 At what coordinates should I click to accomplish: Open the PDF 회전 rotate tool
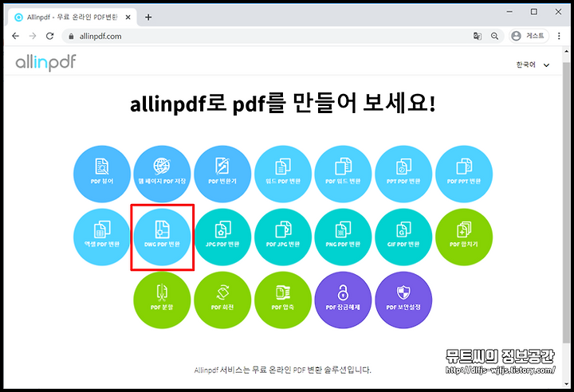tap(222, 300)
